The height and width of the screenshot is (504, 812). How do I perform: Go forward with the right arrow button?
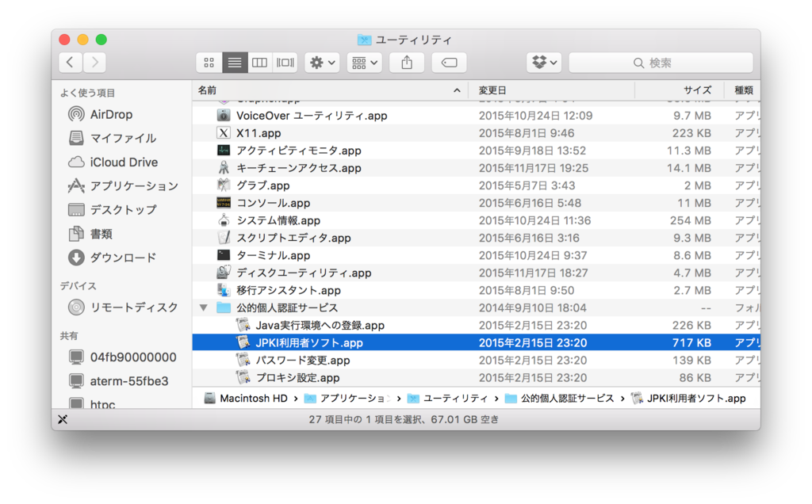tap(94, 63)
